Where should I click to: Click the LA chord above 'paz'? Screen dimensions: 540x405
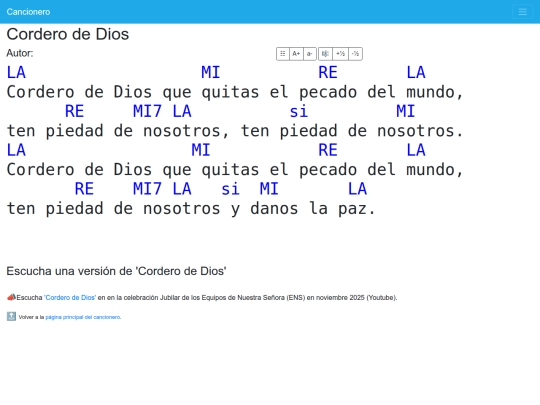[357, 189]
